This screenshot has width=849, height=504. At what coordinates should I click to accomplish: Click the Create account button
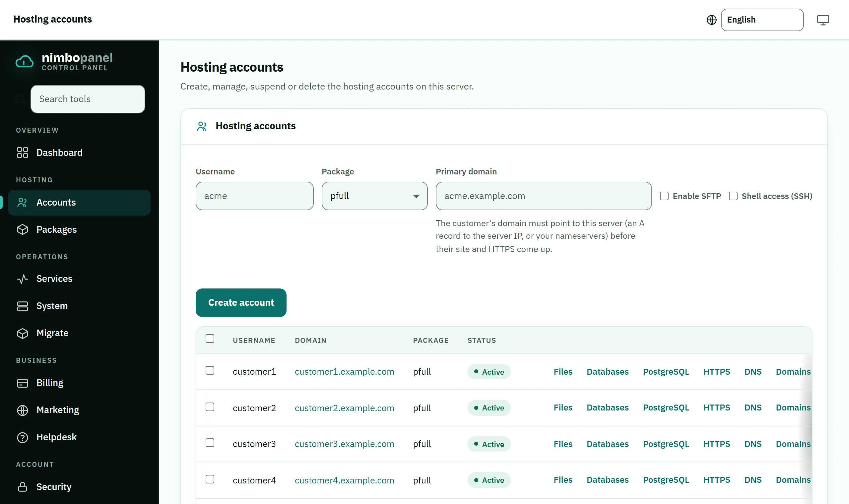tap(241, 303)
